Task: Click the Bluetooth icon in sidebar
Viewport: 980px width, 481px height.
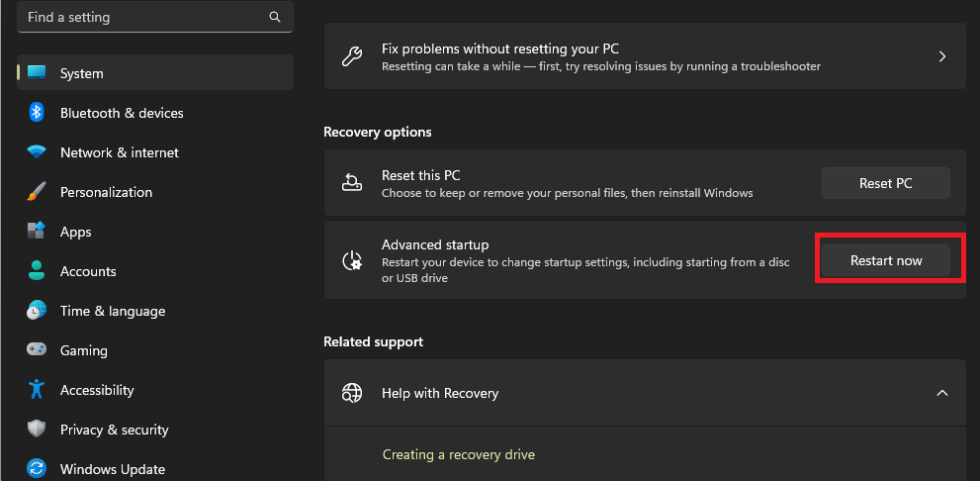Action: [x=37, y=113]
